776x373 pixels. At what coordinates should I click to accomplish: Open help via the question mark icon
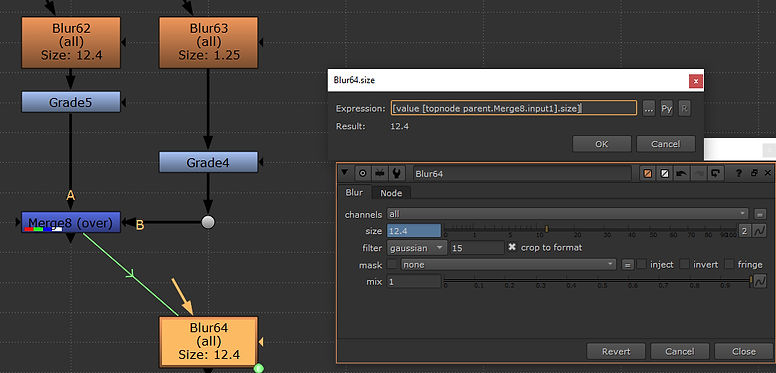(x=739, y=173)
